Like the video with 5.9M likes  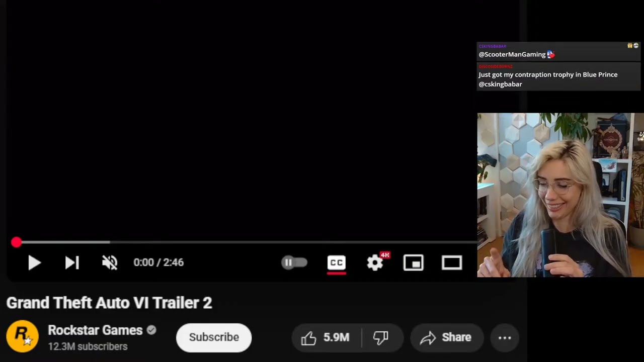(x=326, y=337)
